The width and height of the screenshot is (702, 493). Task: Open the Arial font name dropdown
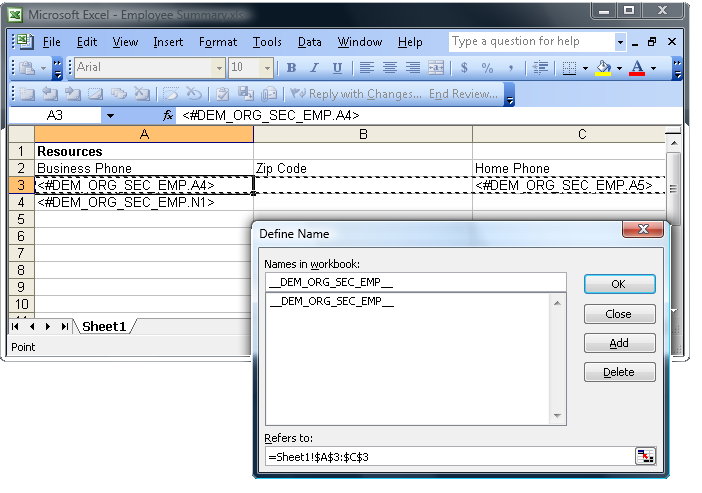click(x=218, y=68)
